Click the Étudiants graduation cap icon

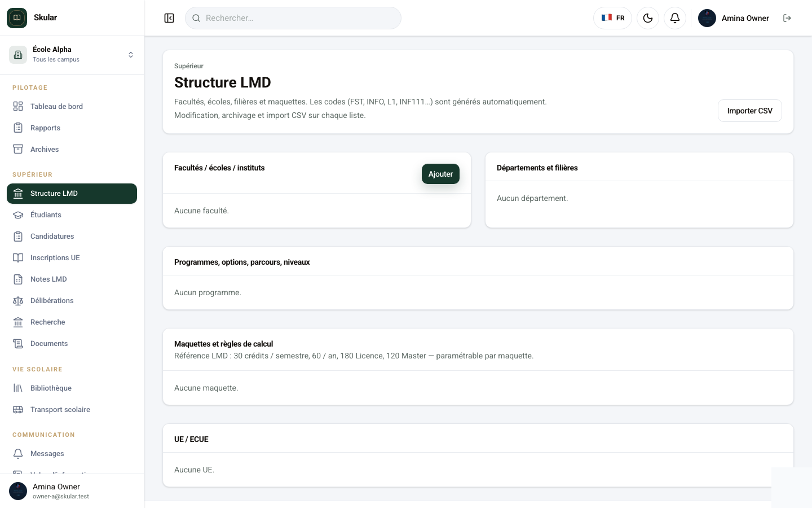click(18, 214)
